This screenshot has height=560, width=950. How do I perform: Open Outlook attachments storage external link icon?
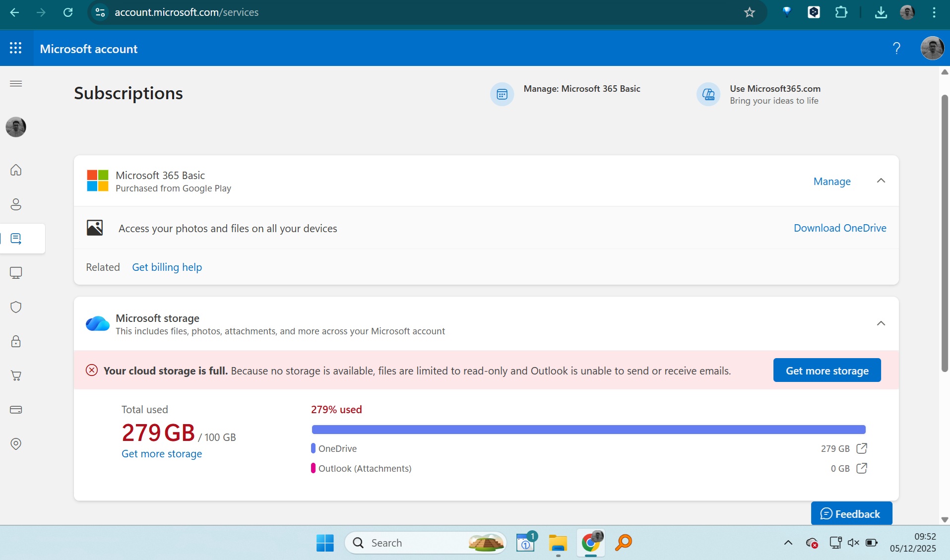click(x=862, y=468)
